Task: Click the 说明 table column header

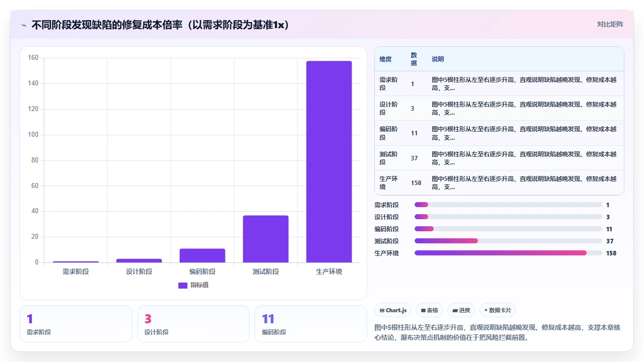Action: pyautogui.click(x=438, y=59)
